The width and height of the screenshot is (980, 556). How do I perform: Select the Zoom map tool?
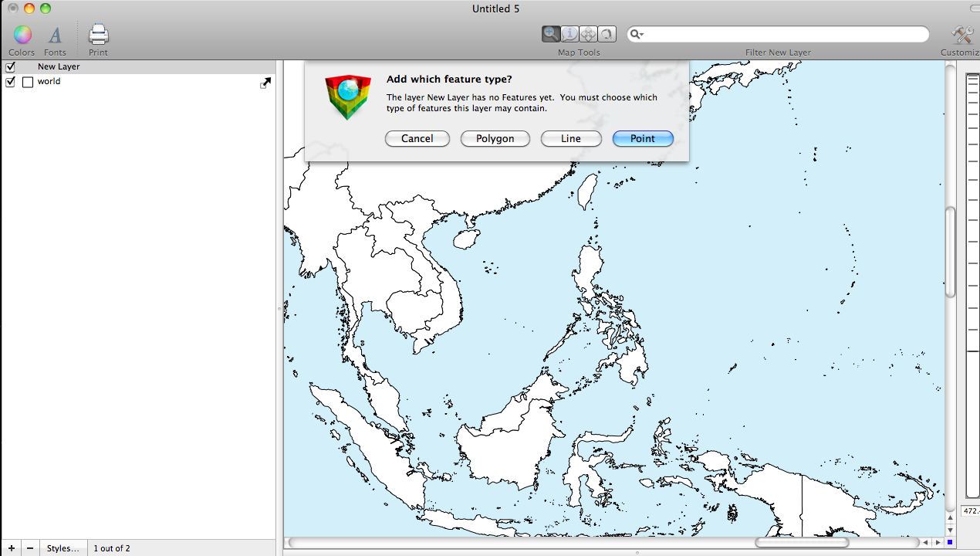coord(551,34)
